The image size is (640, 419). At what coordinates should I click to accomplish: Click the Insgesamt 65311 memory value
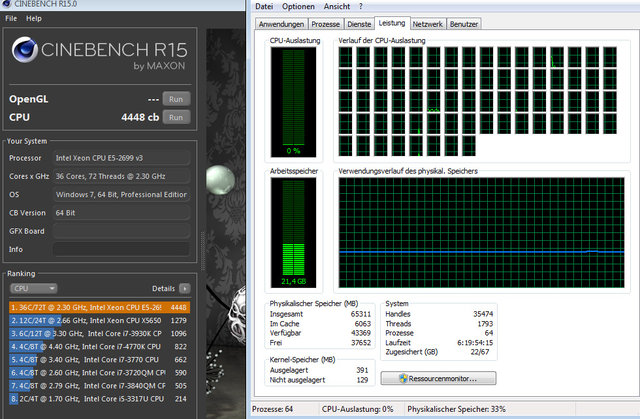pyautogui.click(x=360, y=314)
